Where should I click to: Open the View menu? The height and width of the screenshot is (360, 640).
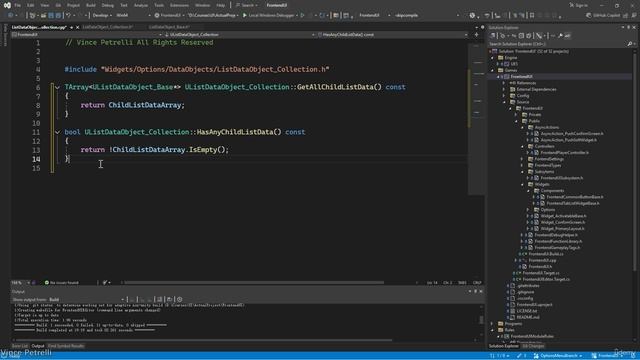click(44, 5)
